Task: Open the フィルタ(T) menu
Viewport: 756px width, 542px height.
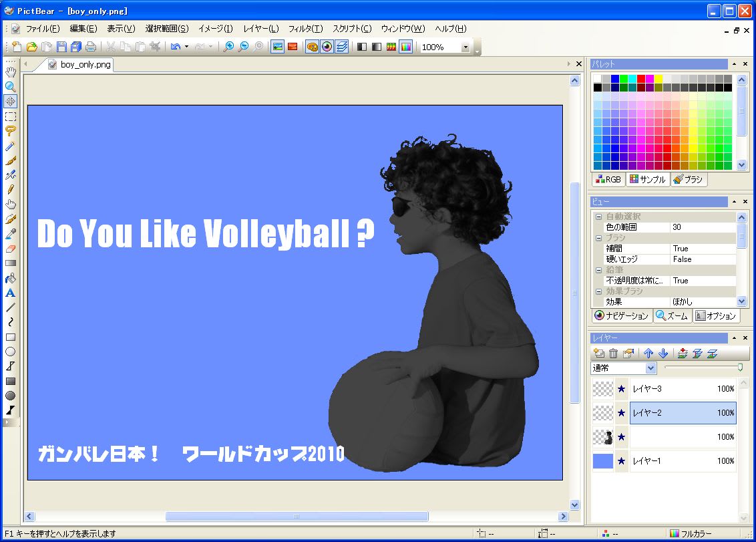Action: pos(305,29)
